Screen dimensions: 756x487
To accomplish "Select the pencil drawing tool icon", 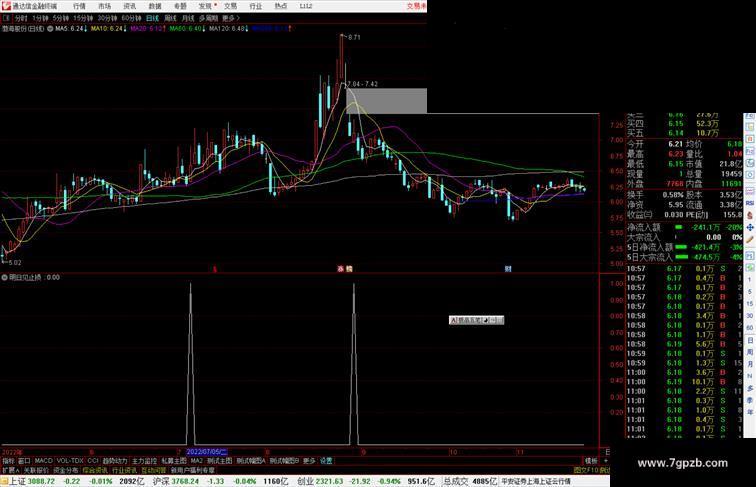I will click(750, 239).
